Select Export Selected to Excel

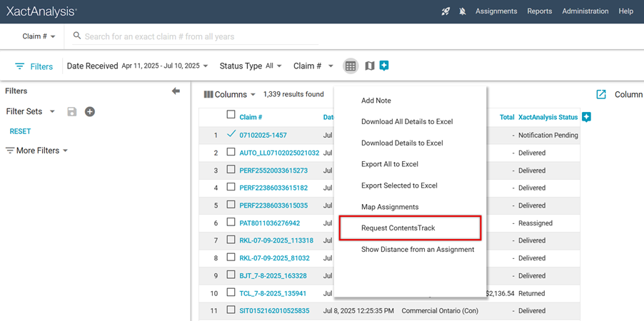click(399, 185)
